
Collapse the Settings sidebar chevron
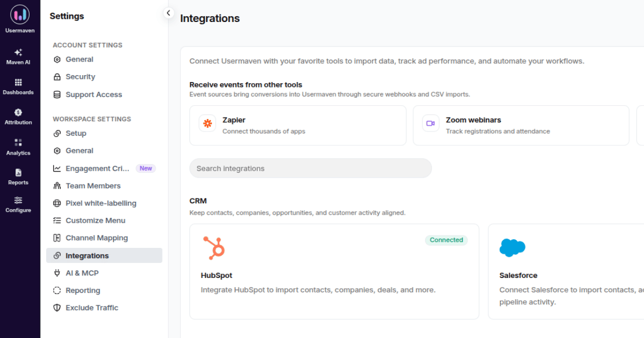coord(169,13)
